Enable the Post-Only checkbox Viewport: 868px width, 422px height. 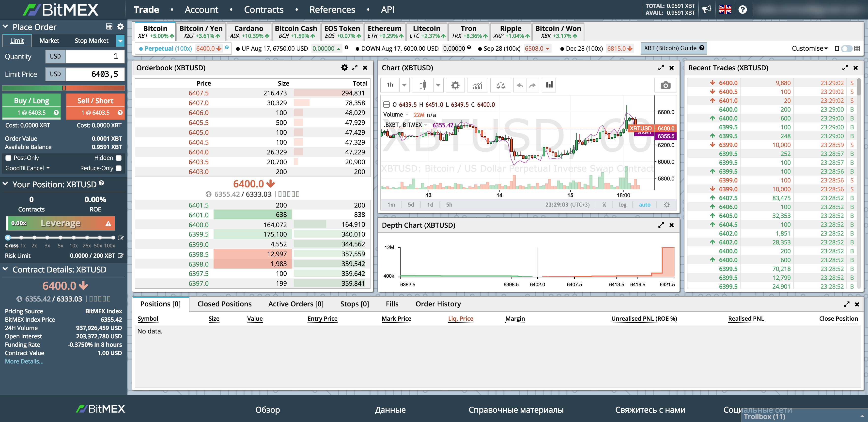click(x=8, y=158)
